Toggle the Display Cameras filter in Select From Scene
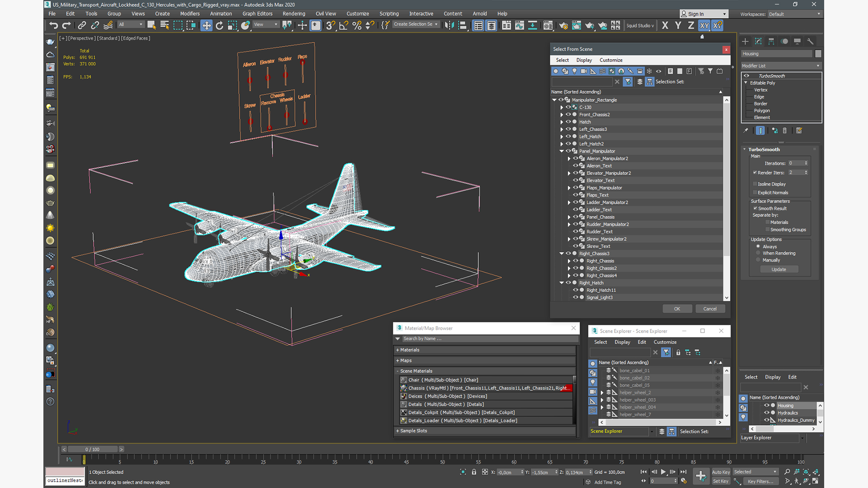Screen dimensions: 868x488 [x=584, y=71]
